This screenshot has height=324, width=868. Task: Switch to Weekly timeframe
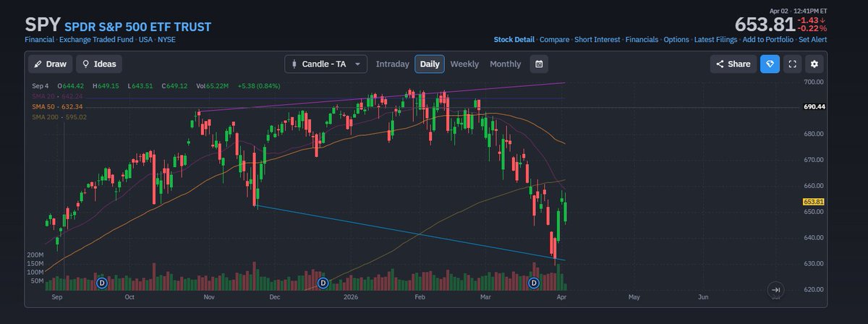(x=464, y=64)
